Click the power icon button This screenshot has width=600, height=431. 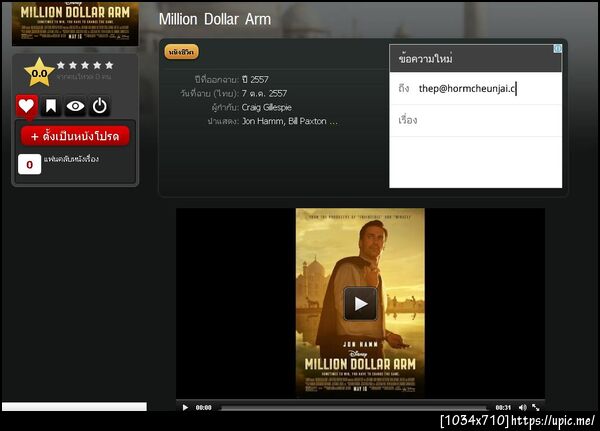tap(99, 106)
